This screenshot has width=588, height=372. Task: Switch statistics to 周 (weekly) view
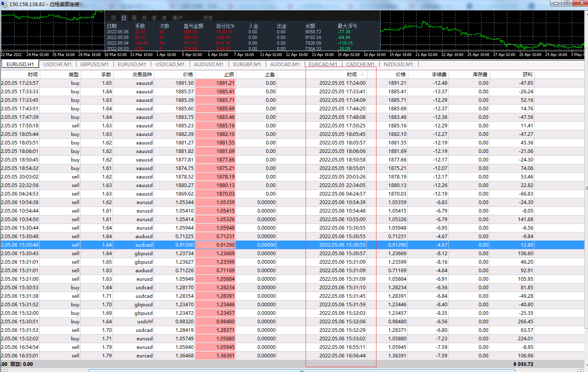(134, 18)
